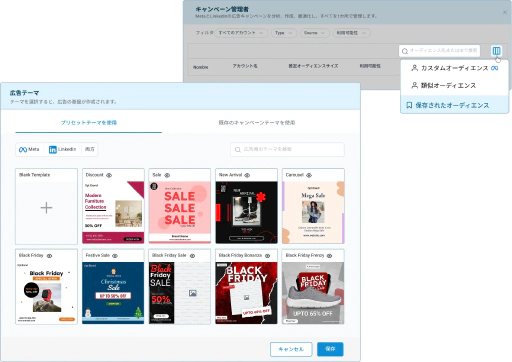Click the search magnifier in ad theme search
The image size is (512, 362).
tap(238, 150)
